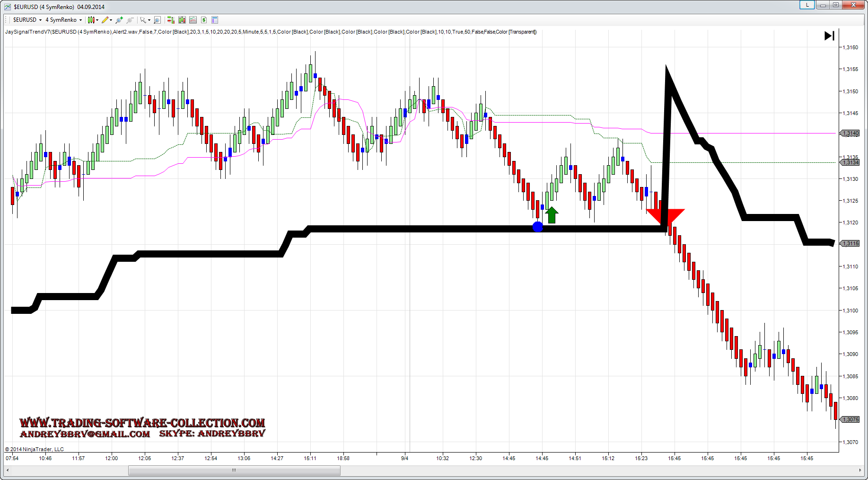Image resolution: width=868 pixels, height=480 pixels.
Task: Open the chart Properties icon
Action: (215, 20)
